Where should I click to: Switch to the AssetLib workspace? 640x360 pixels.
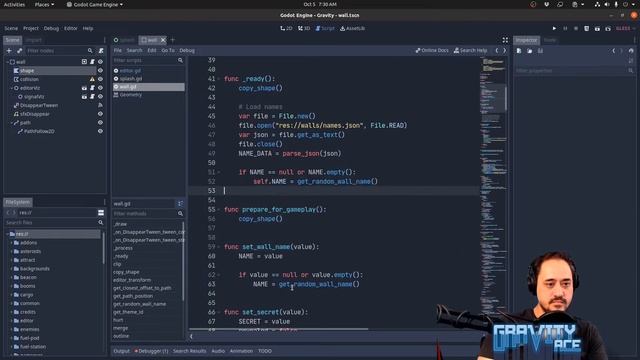coord(353,29)
